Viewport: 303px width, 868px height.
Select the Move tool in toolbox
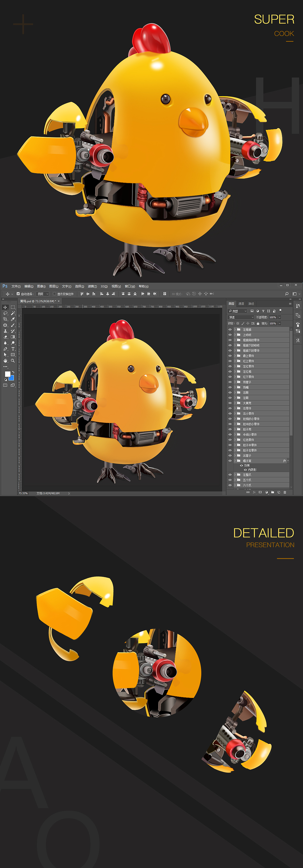click(x=5, y=307)
